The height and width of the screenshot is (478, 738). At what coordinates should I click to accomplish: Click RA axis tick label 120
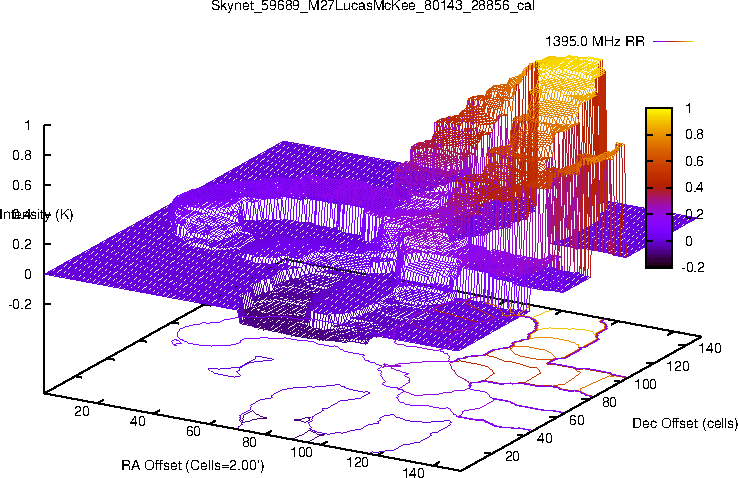coord(357,462)
